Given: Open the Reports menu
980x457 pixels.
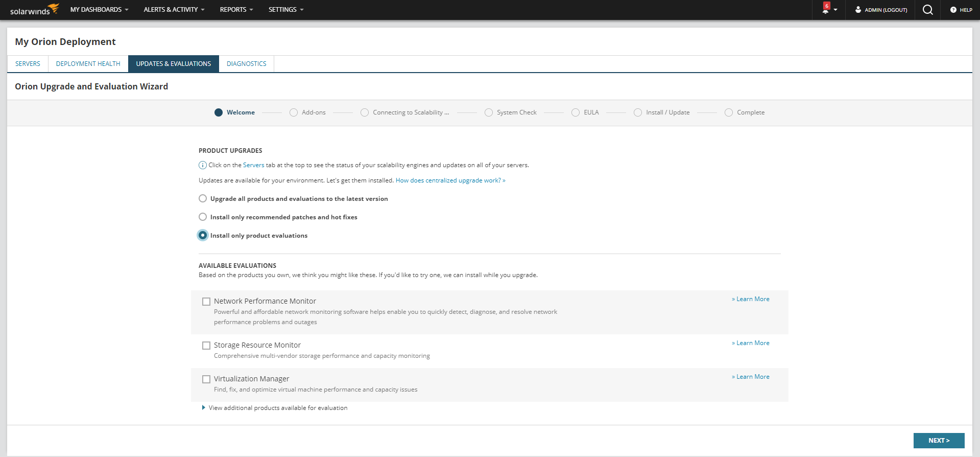Looking at the screenshot, I should pyautogui.click(x=236, y=10).
